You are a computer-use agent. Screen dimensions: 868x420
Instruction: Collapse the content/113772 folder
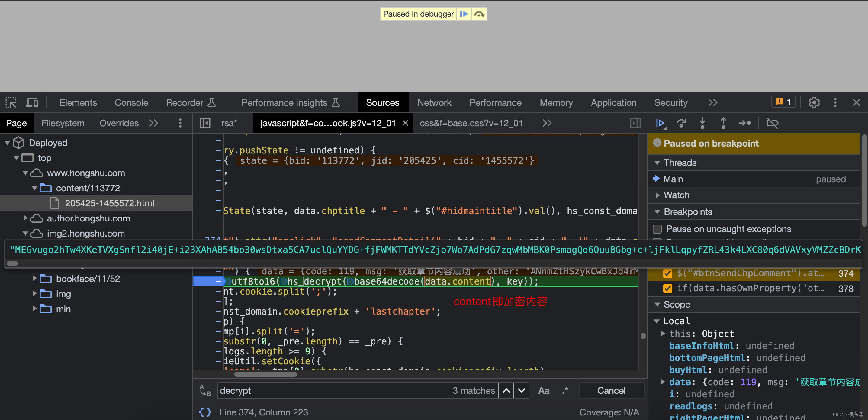pos(34,188)
